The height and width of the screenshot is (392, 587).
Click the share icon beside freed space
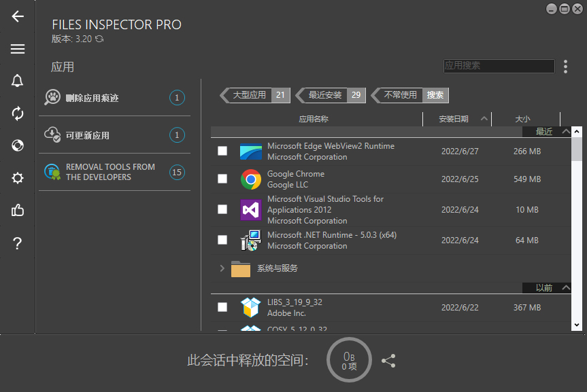pos(388,361)
